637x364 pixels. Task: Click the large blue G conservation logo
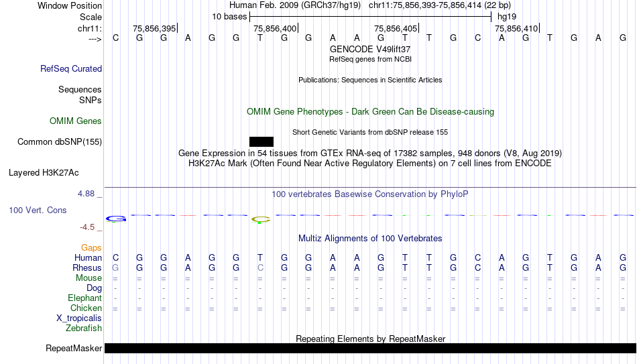pos(116,219)
